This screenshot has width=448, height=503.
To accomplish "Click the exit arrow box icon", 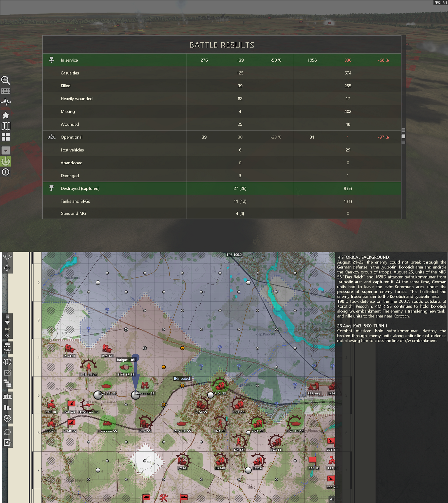I will pyautogui.click(x=7, y=442).
